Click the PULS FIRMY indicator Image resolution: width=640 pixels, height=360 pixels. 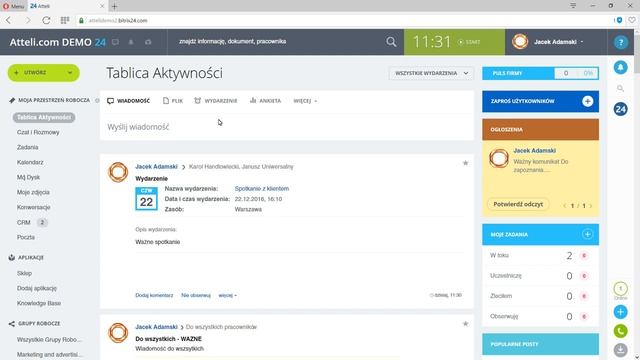(x=540, y=73)
